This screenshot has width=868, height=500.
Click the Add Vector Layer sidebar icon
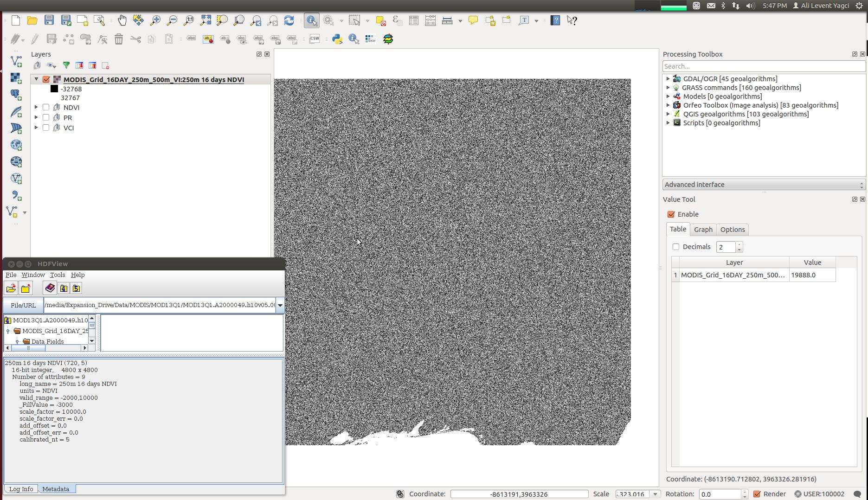coord(16,61)
